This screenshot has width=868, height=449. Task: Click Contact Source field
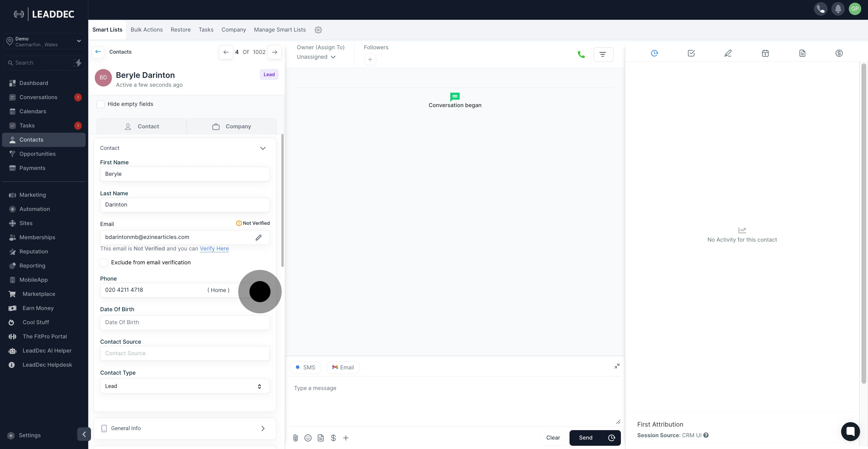click(185, 354)
